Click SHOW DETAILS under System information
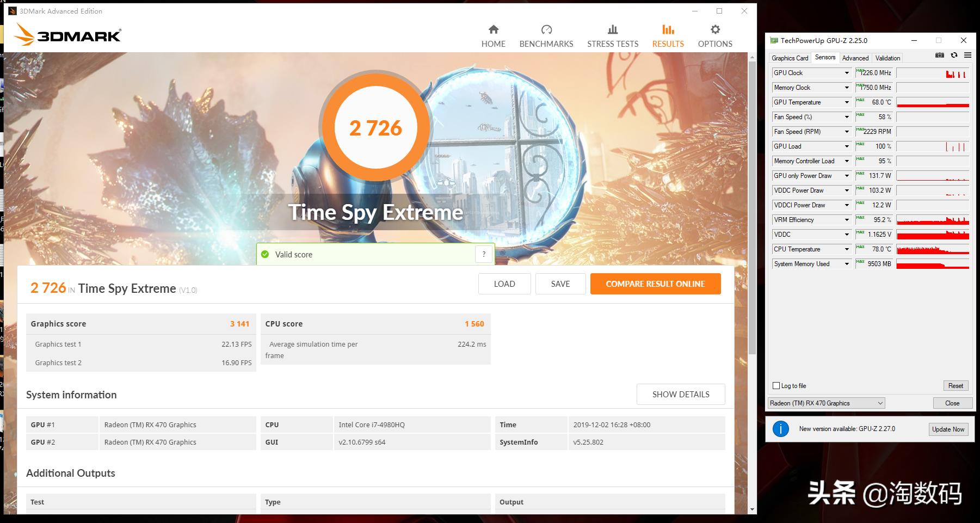This screenshot has height=523, width=980. tap(681, 394)
